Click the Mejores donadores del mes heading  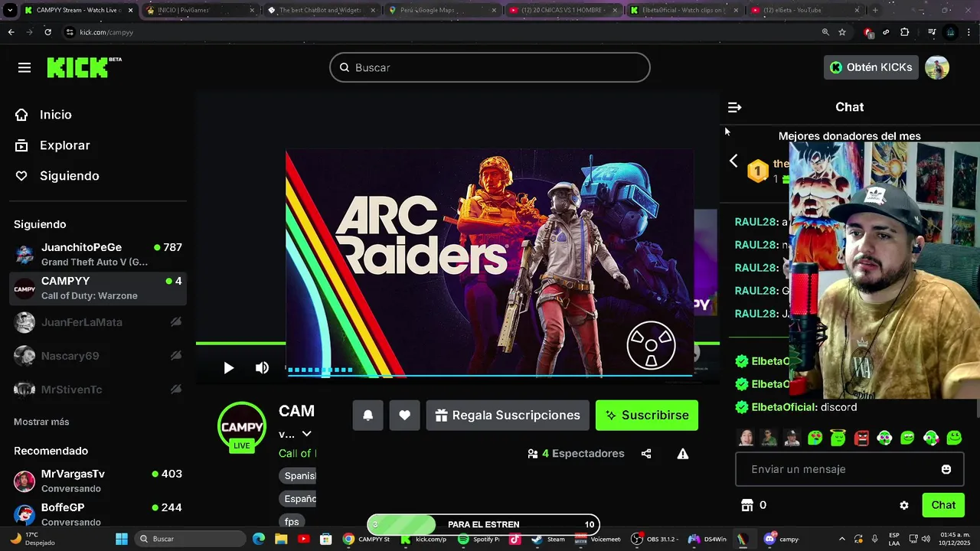849,136
